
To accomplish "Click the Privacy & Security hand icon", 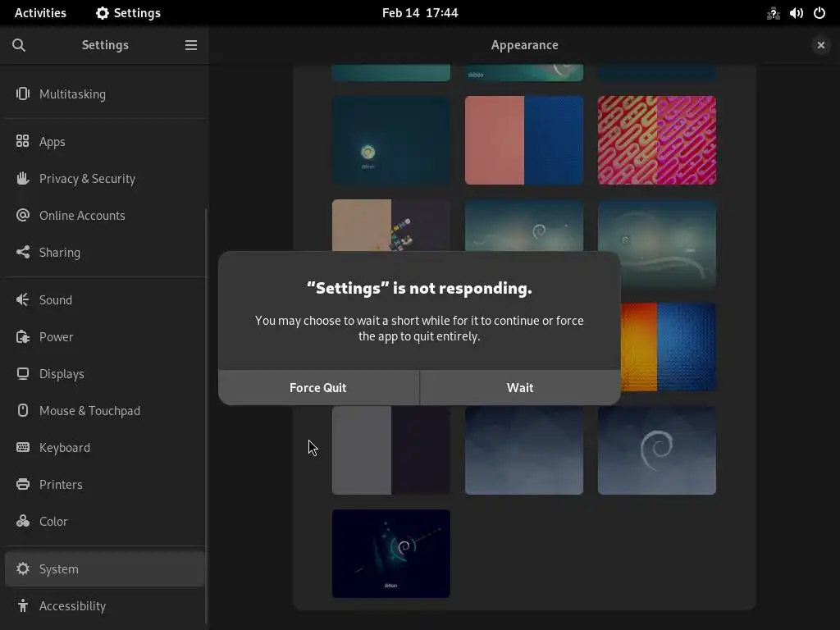I will point(22,178).
